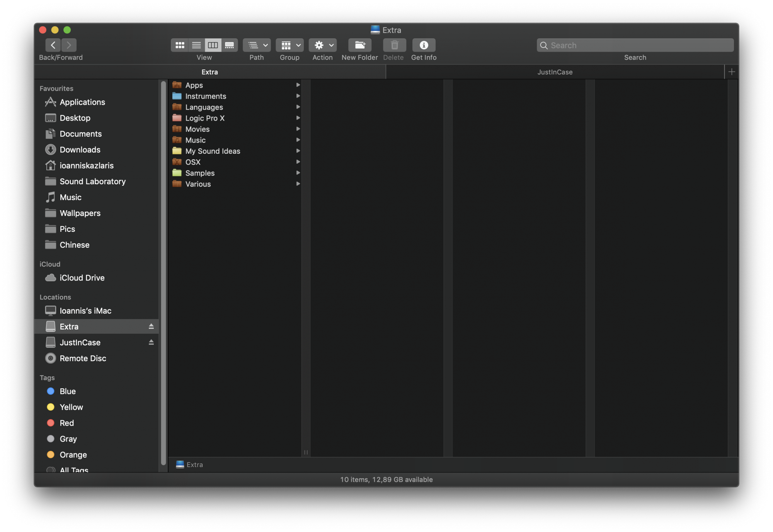
Task: Open the Path dropdown menu
Action: [257, 45]
